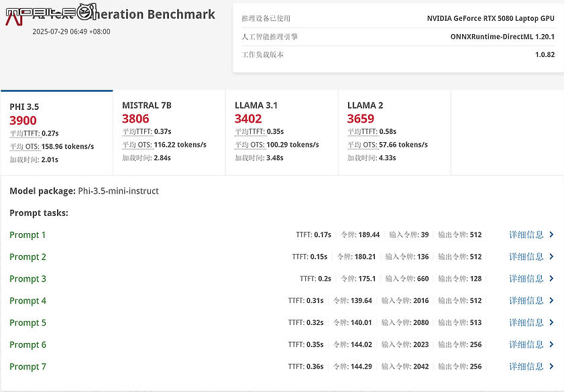Click the chevron arrow in Prompt 1 row
The image size is (564, 392).
(x=551, y=235)
